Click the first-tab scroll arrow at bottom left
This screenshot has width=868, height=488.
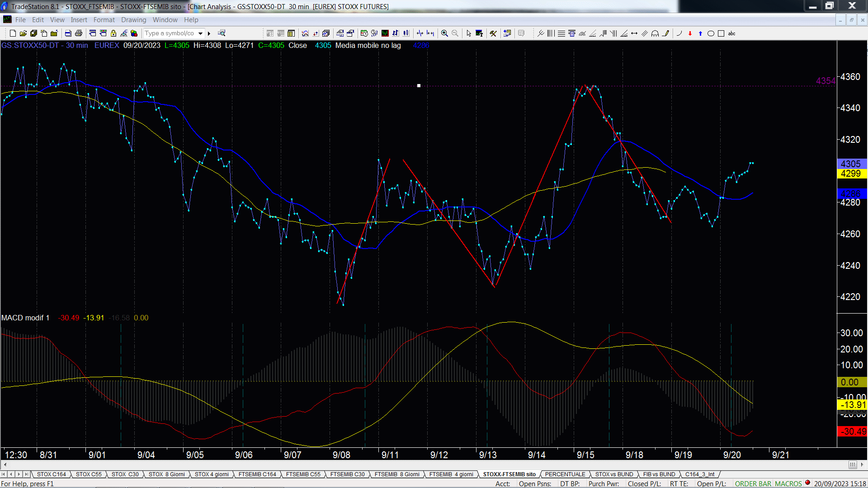[x=4, y=474]
